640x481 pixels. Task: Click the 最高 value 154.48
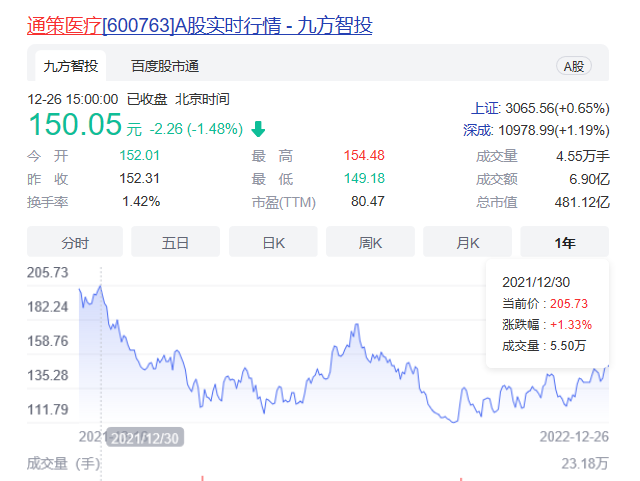[364, 155]
